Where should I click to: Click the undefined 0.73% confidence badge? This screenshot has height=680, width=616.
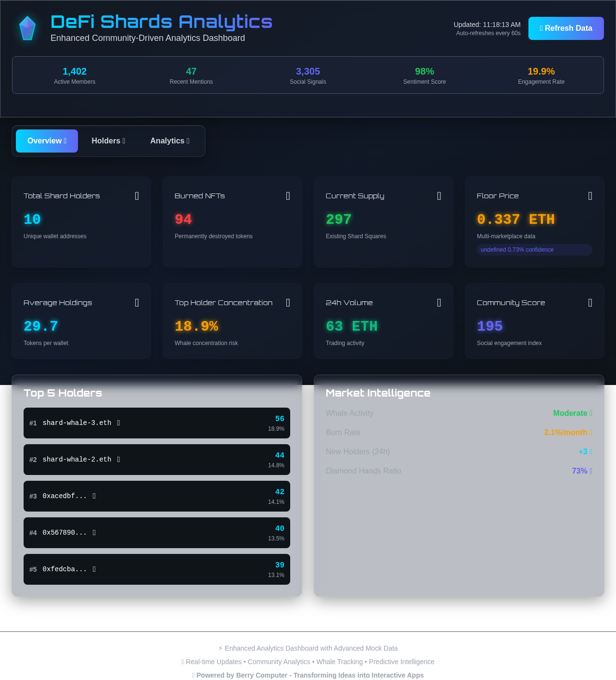[x=534, y=250]
